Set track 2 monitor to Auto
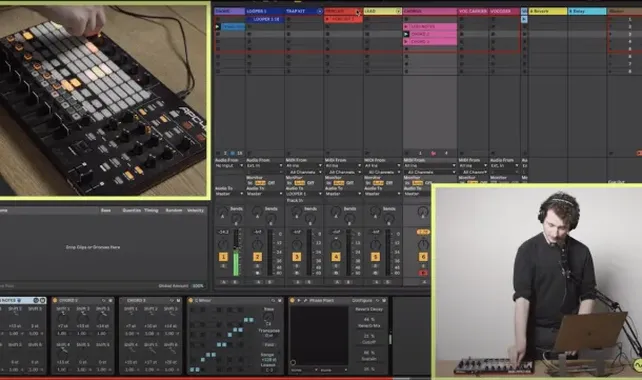The height and width of the screenshot is (380, 642). (260, 183)
